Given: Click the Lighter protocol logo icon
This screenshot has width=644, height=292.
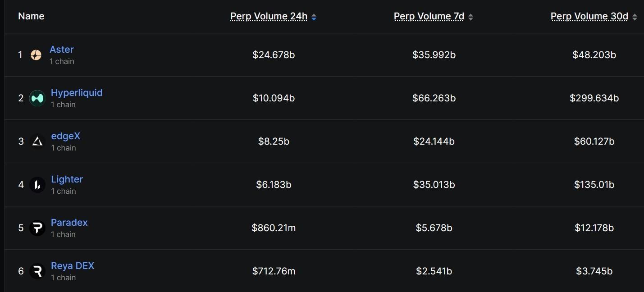Looking at the screenshot, I should tap(37, 185).
